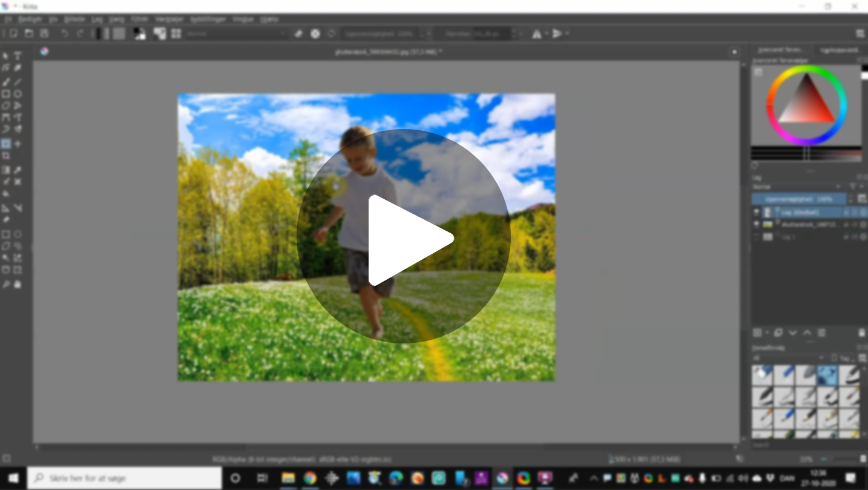The image size is (868, 490).
Task: Select the Fill bucket tool
Action: click(x=6, y=194)
